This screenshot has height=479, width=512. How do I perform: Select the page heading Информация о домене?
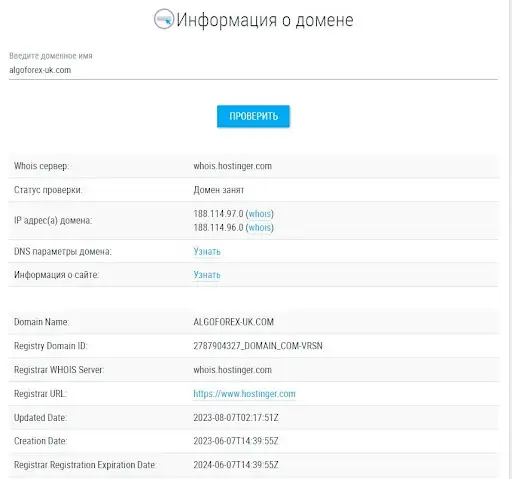point(265,20)
